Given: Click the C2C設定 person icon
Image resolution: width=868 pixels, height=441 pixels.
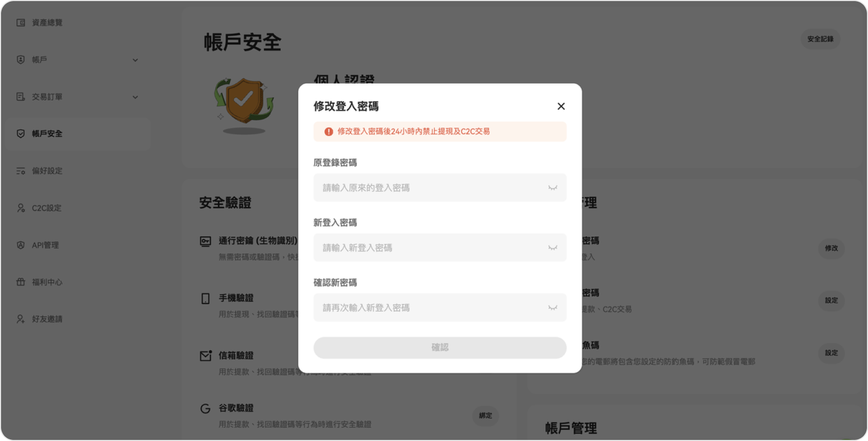Looking at the screenshot, I should click(x=21, y=208).
